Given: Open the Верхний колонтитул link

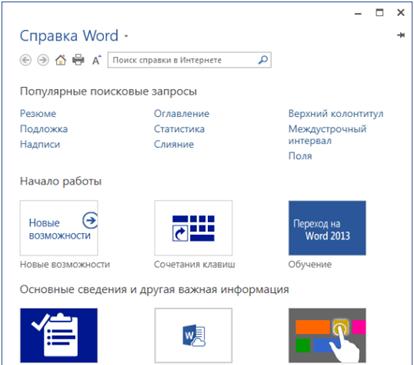Looking at the screenshot, I should [x=336, y=113].
